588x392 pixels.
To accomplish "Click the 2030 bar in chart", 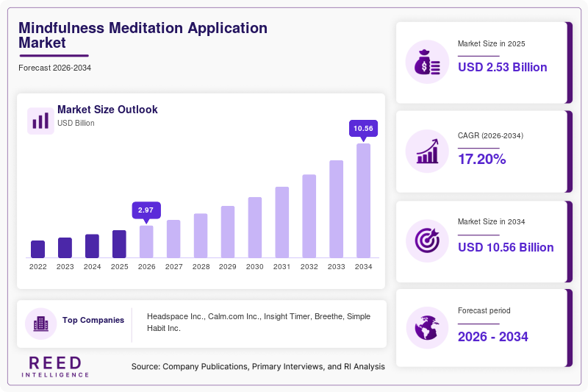I will click(255, 227).
